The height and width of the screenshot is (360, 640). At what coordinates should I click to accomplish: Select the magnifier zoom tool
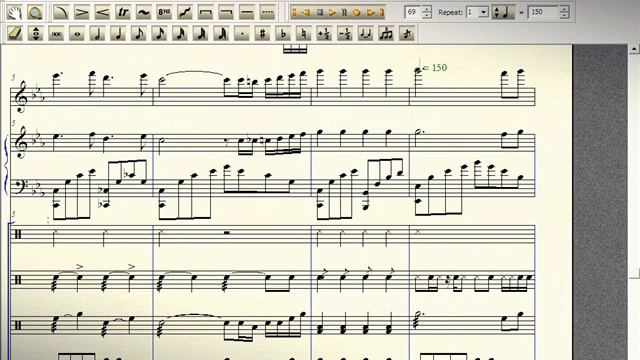click(x=35, y=12)
